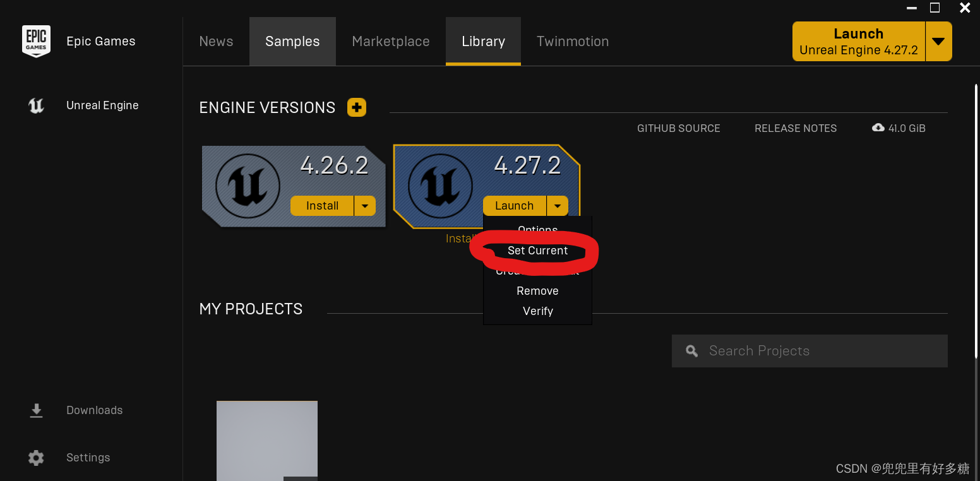Open the gray project thumbnail
Viewport: 980px width, 481px height.
click(x=267, y=441)
